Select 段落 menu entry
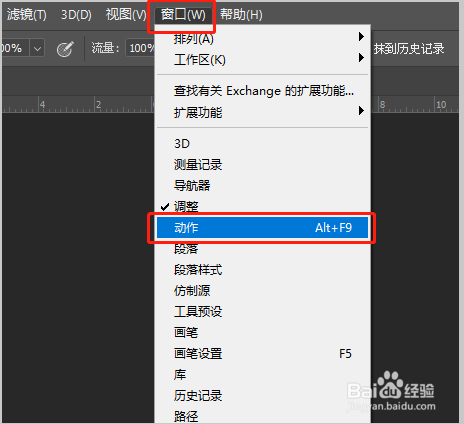464x424 pixels. click(263, 249)
